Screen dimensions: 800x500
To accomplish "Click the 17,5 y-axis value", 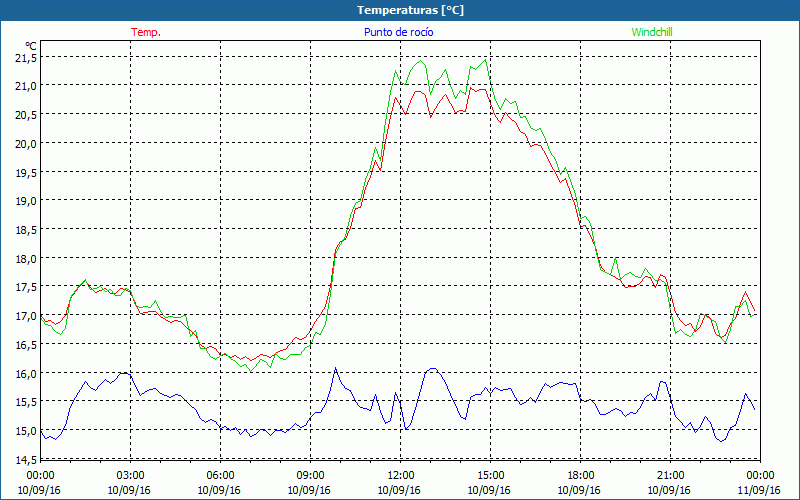I will point(26,287).
